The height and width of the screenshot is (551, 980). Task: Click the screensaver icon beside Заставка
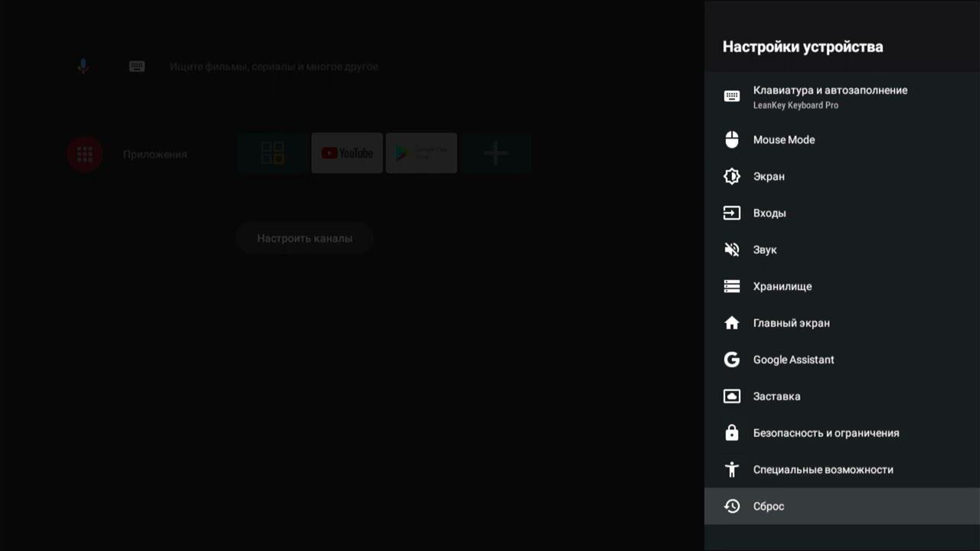pyautogui.click(x=732, y=396)
